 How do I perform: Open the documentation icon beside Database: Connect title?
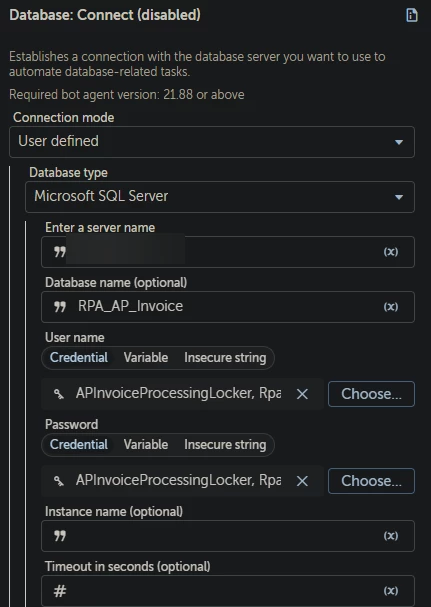point(412,15)
